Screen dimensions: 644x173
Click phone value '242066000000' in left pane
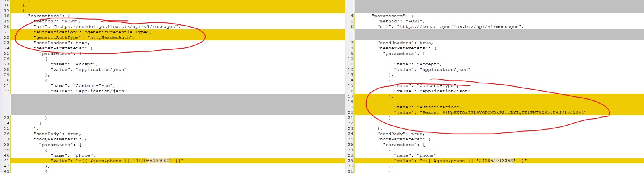[x=152, y=161]
